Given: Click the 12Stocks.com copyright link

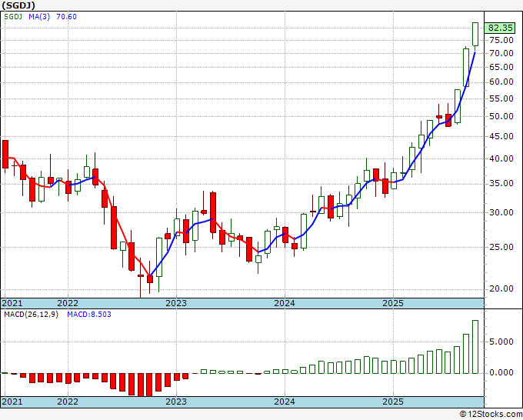Looking at the screenshot, I should coord(491,415).
